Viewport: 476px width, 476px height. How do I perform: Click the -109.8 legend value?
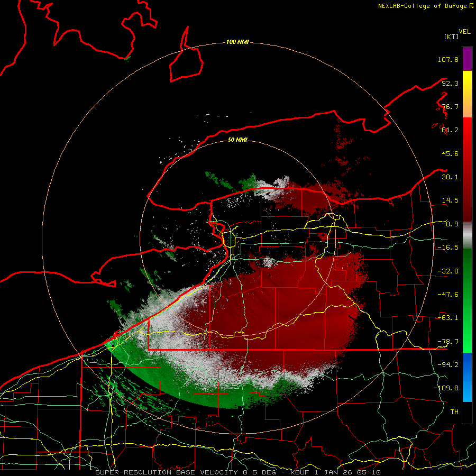pos(446,388)
